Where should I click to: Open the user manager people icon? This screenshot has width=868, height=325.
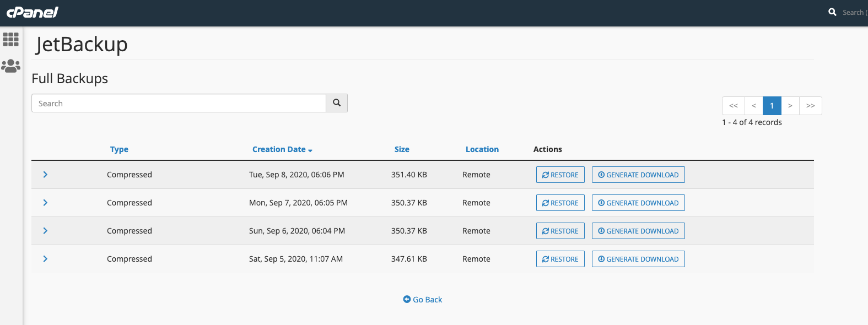pyautogui.click(x=11, y=66)
